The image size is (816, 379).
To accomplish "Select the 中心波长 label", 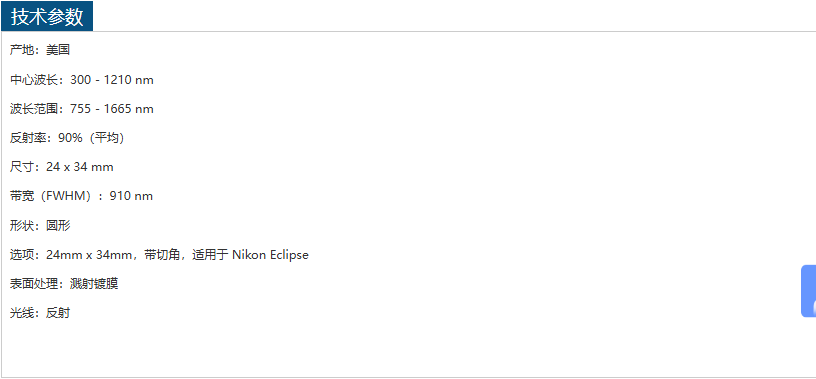I will [34, 80].
